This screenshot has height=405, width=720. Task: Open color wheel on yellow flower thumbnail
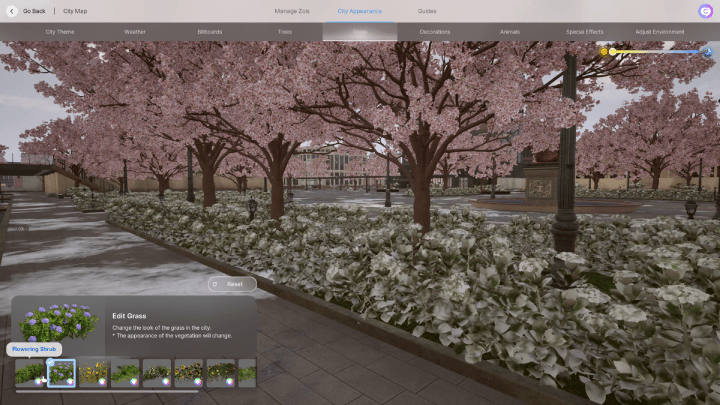[x=102, y=381]
